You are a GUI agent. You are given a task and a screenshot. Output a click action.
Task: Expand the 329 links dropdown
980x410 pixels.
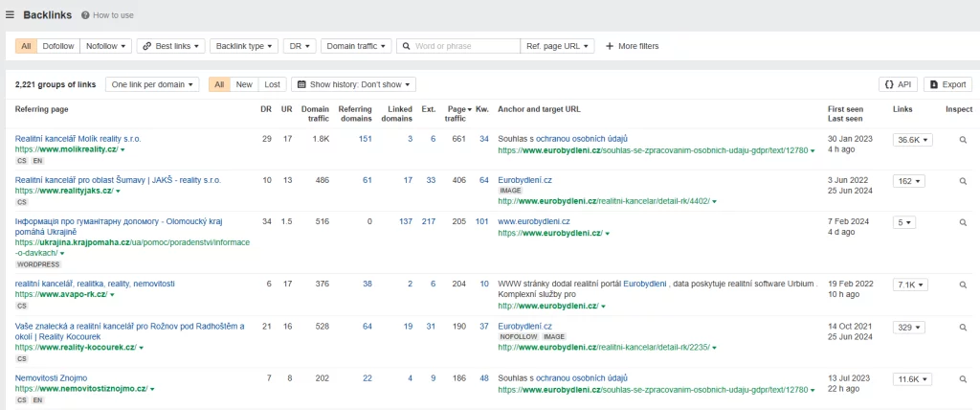[x=909, y=328]
